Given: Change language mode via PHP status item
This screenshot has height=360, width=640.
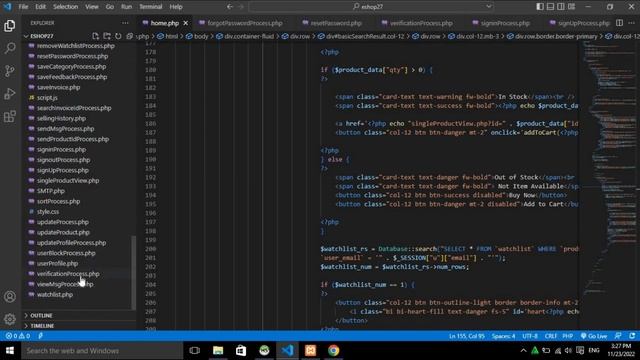Looking at the screenshot, I should (567, 336).
